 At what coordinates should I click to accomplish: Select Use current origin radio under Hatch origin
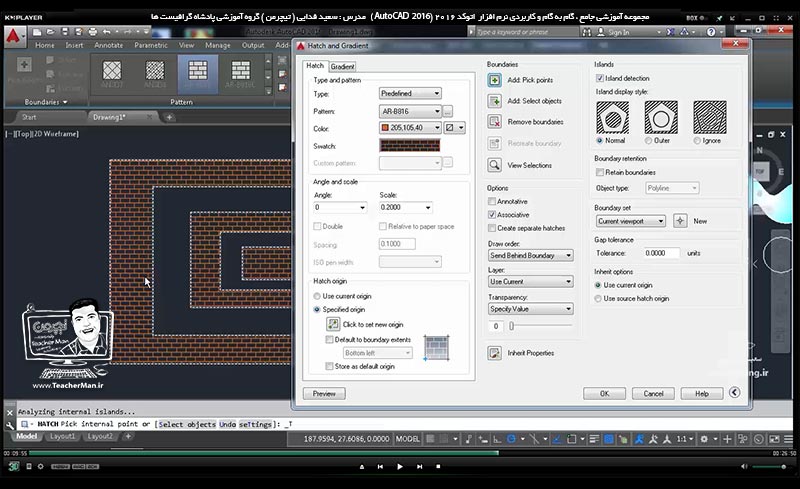tap(317, 296)
